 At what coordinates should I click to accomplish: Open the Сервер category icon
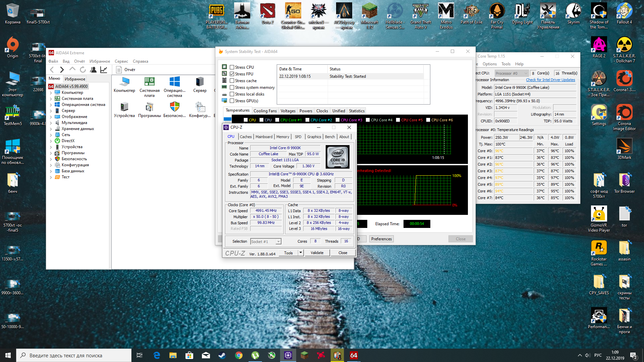pos(200,82)
